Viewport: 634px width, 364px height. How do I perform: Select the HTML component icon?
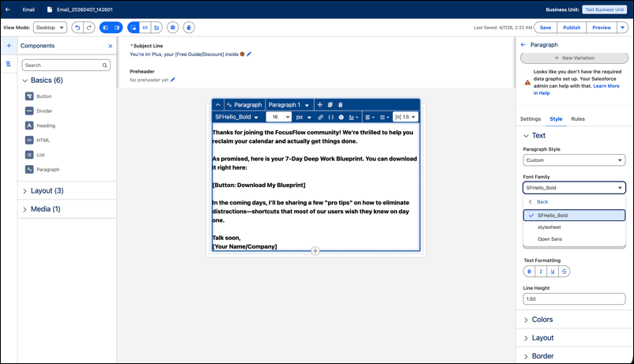click(29, 141)
